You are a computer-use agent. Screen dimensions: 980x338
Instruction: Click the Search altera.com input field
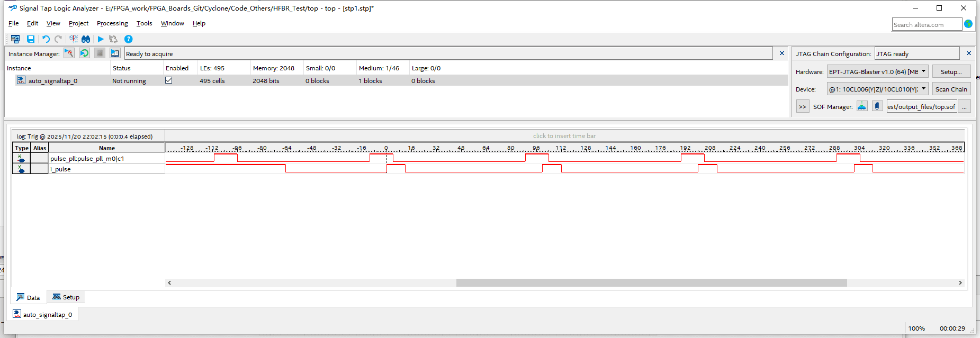coord(926,24)
